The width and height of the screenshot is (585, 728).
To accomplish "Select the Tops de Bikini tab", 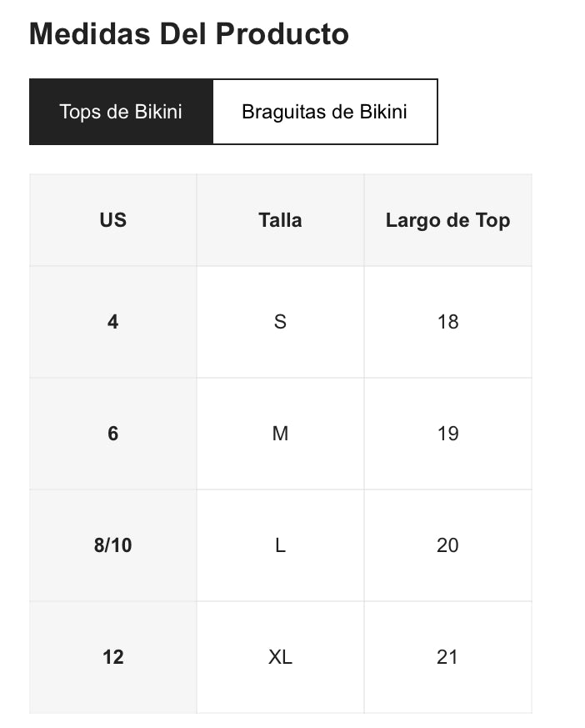I will (x=121, y=112).
